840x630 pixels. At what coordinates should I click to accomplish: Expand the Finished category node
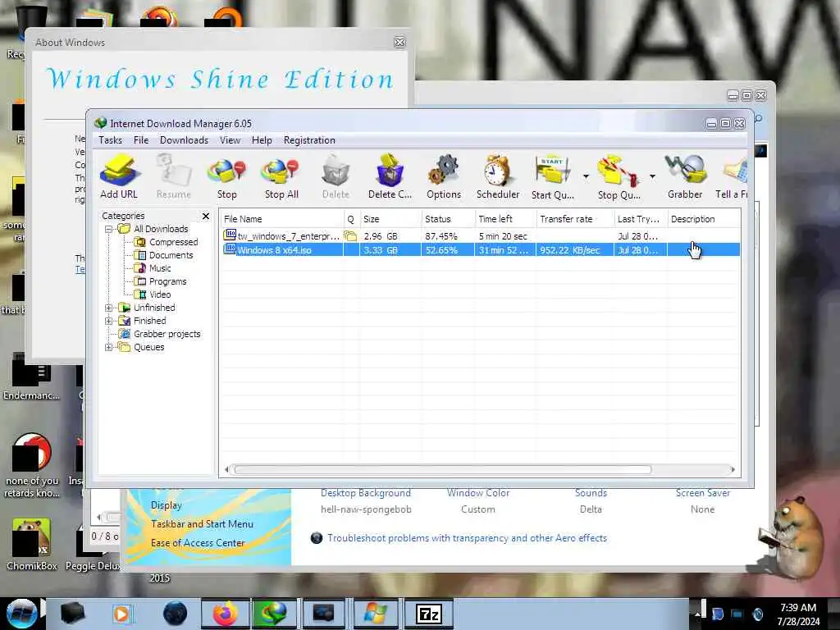click(x=109, y=321)
